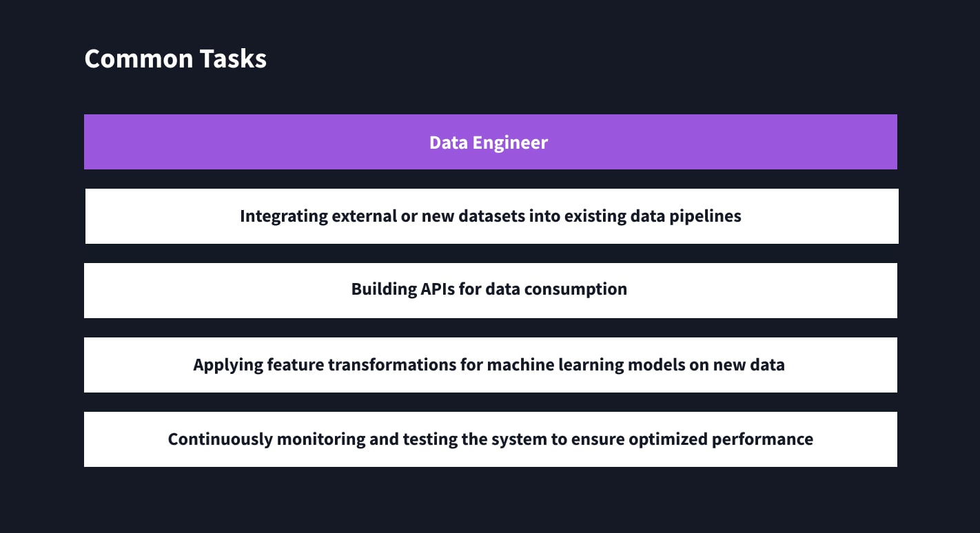Click the word "Engineer" in the purple header
Viewport: 980px width, 533px height.
coord(511,143)
